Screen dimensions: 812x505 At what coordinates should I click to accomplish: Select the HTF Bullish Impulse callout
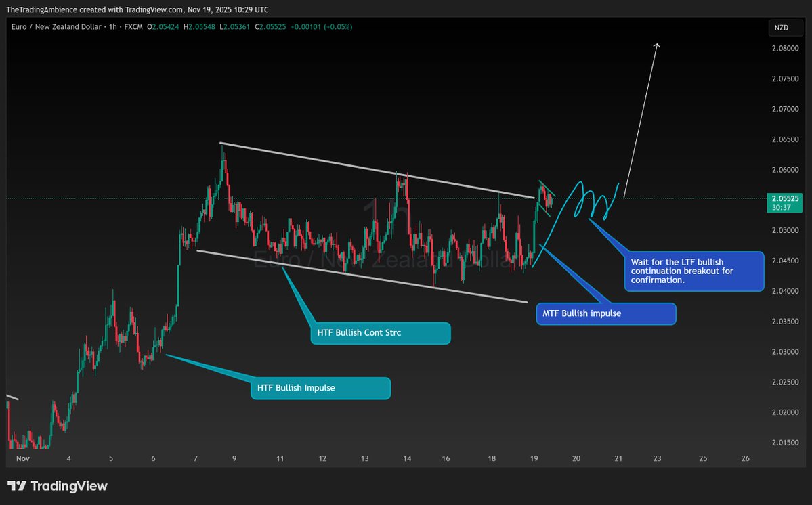click(x=320, y=388)
